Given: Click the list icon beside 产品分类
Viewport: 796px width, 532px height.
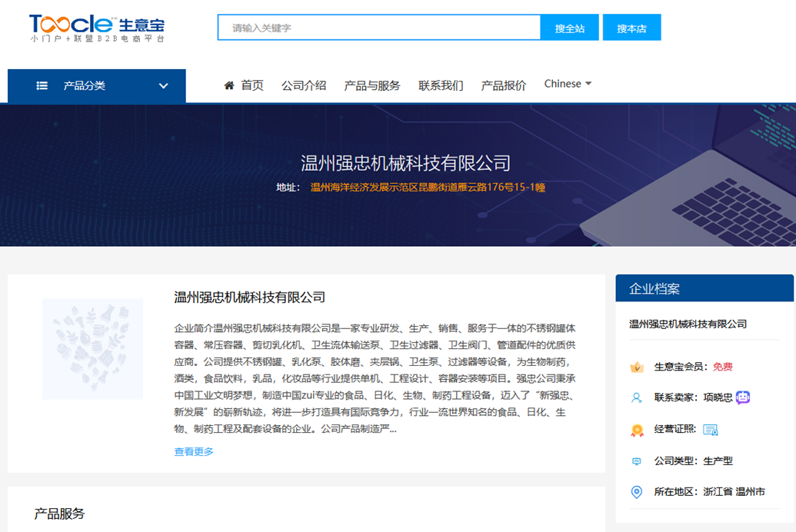Looking at the screenshot, I should (42, 86).
